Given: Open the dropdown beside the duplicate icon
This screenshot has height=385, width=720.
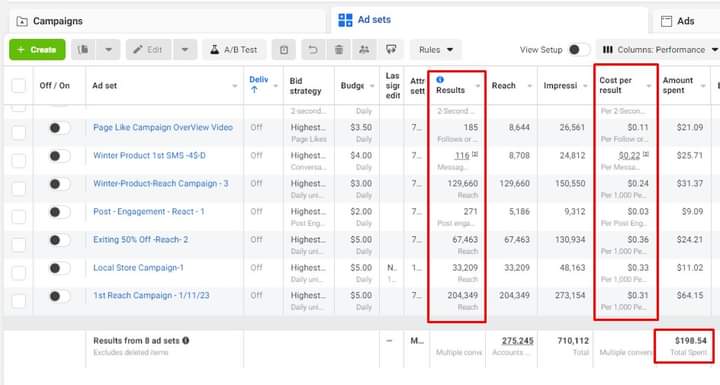Looking at the screenshot, I should coord(108,50).
